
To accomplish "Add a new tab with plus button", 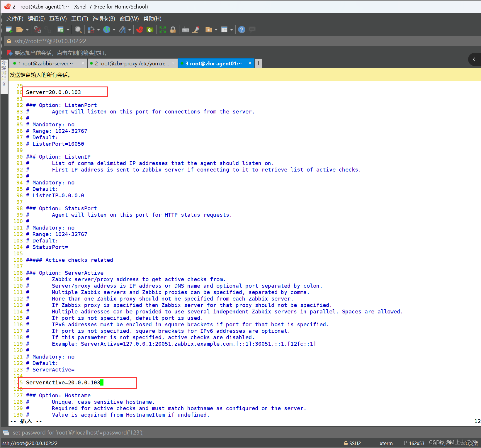I will tap(258, 63).
